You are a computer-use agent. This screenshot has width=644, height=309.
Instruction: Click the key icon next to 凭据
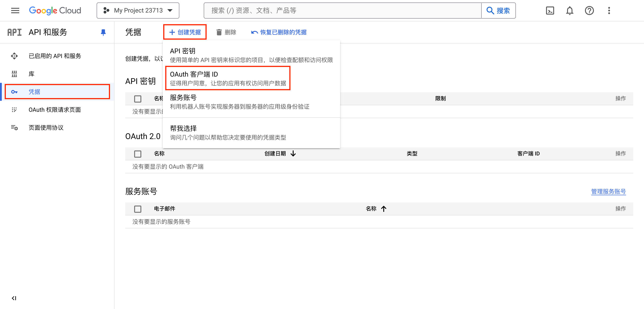pyautogui.click(x=14, y=92)
